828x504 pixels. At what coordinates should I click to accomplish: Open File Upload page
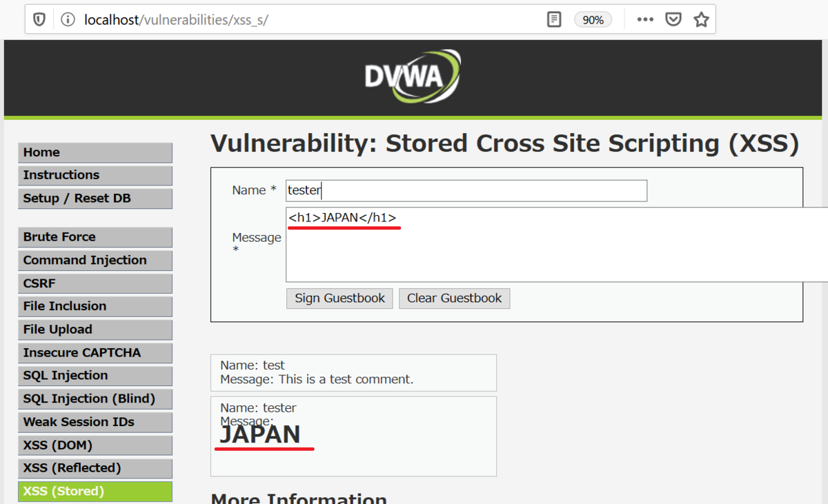(x=95, y=330)
